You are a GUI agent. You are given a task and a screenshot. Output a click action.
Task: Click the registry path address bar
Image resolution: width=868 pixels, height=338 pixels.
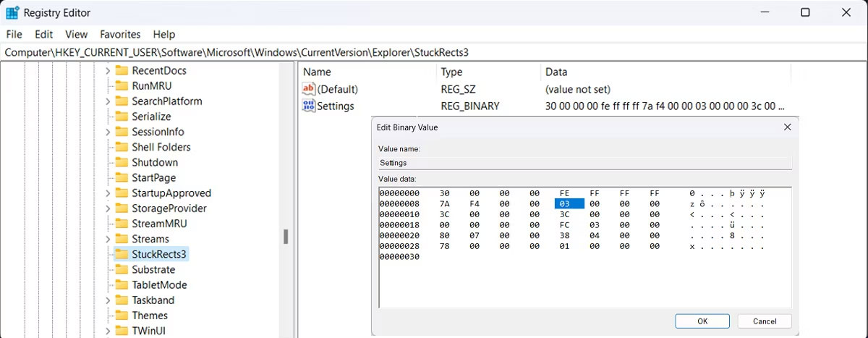tap(434, 52)
